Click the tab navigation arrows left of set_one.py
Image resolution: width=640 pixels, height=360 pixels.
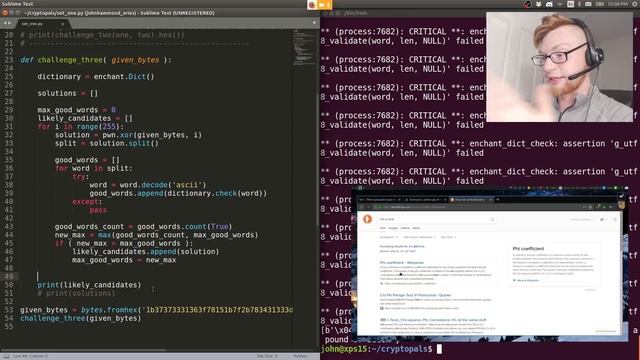pos(7,23)
